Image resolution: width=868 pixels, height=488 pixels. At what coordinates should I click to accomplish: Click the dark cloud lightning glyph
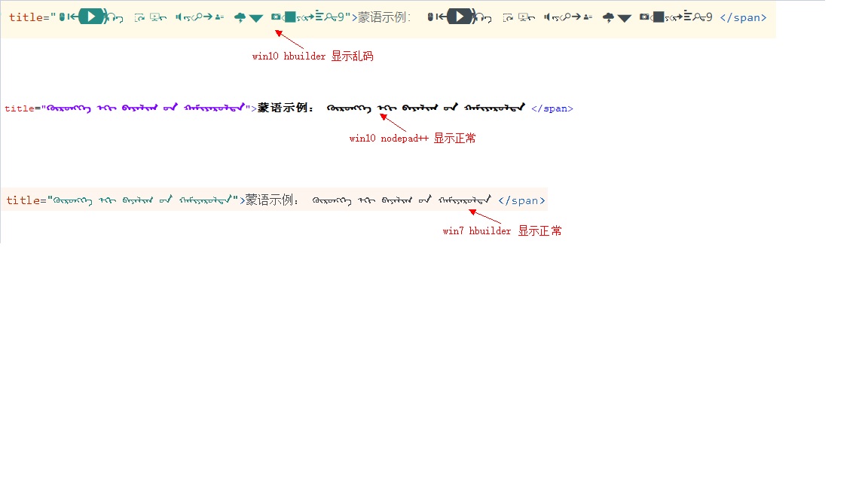click(609, 17)
